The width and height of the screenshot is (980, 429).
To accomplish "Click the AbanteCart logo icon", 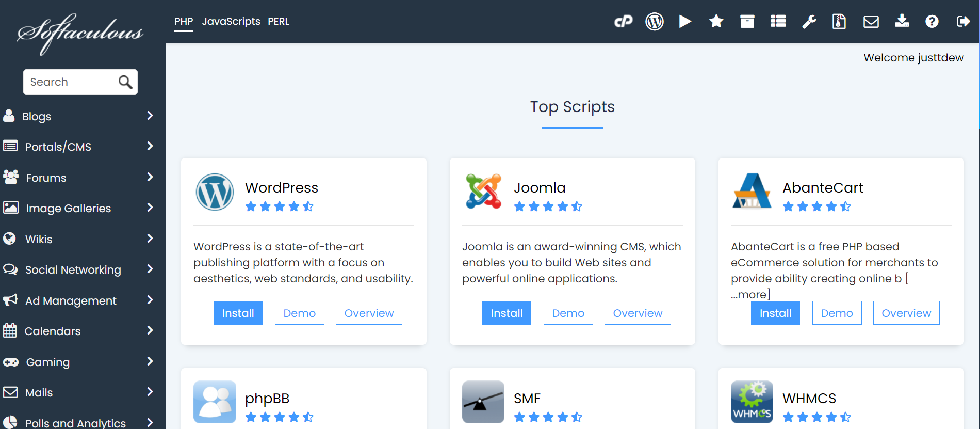I will pyautogui.click(x=752, y=190).
